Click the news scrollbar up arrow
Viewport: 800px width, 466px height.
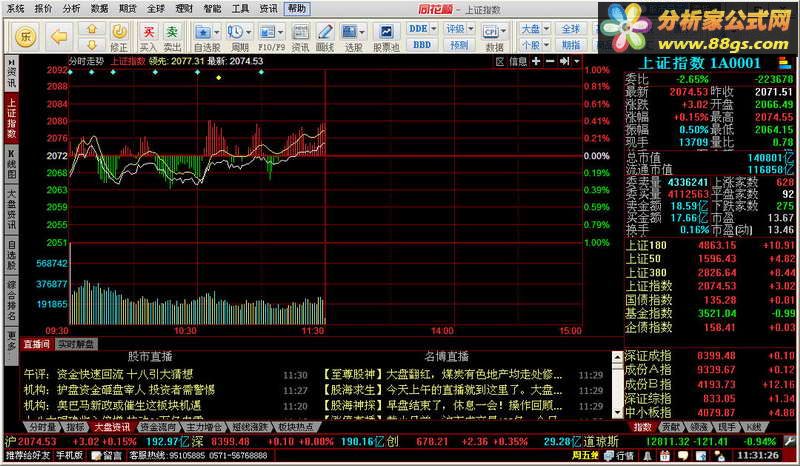(x=617, y=357)
